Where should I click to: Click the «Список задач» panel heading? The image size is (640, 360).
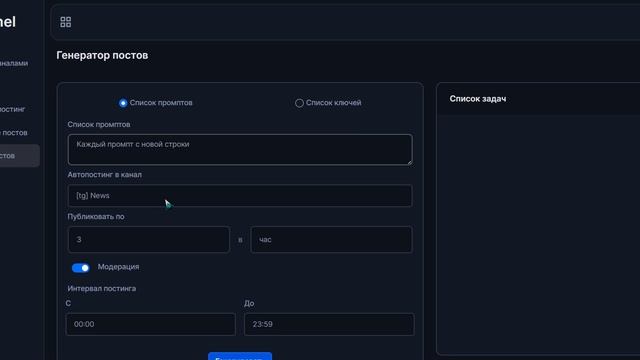(x=478, y=99)
